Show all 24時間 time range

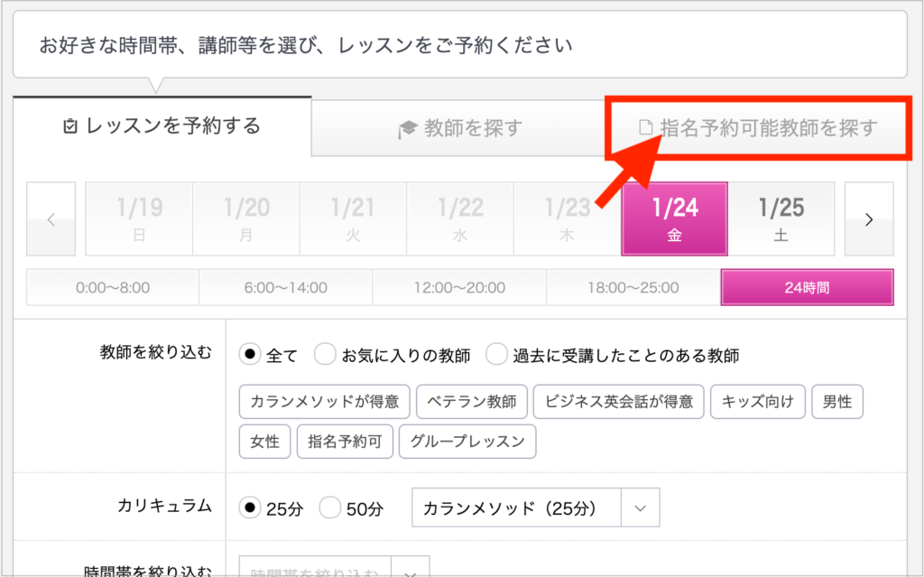pos(807,288)
